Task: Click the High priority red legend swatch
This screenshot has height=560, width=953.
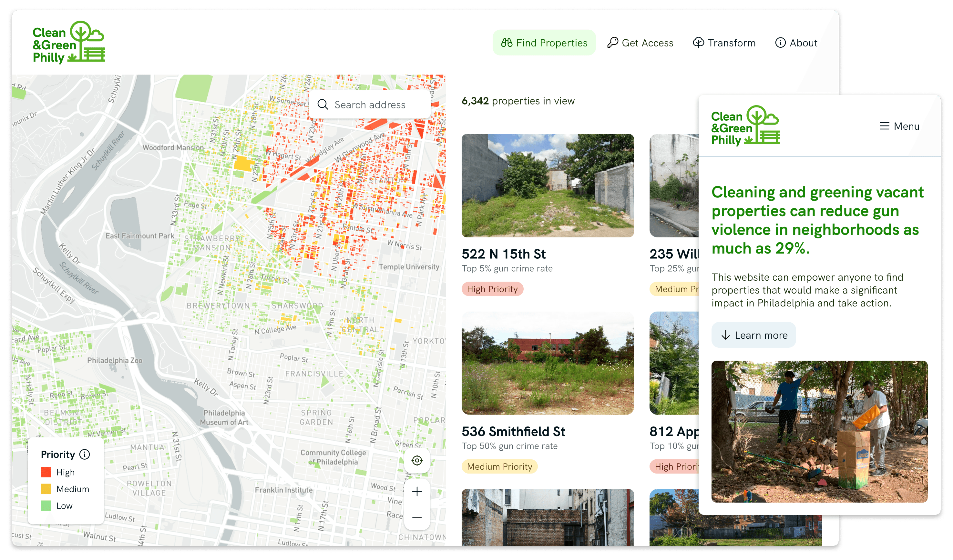Action: point(46,472)
